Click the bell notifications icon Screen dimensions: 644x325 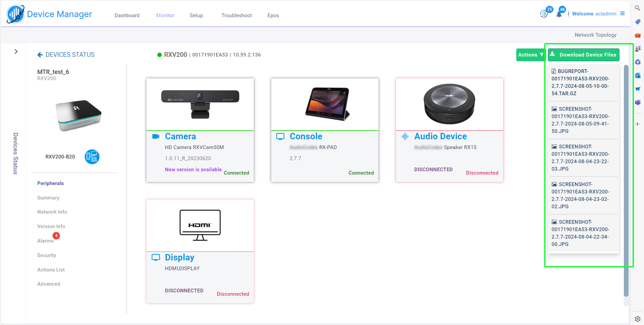click(x=559, y=14)
